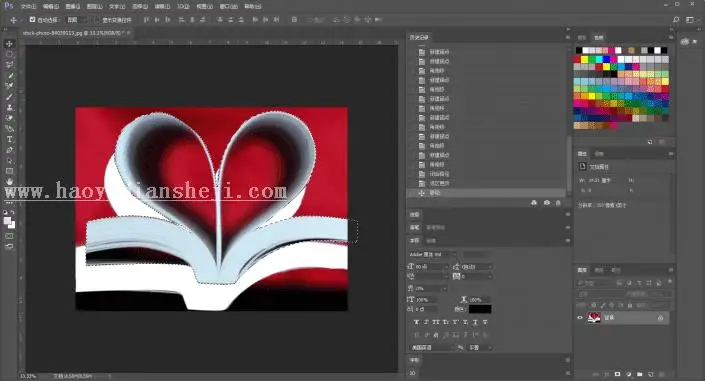Open the 图像 Image menu

point(72,6)
